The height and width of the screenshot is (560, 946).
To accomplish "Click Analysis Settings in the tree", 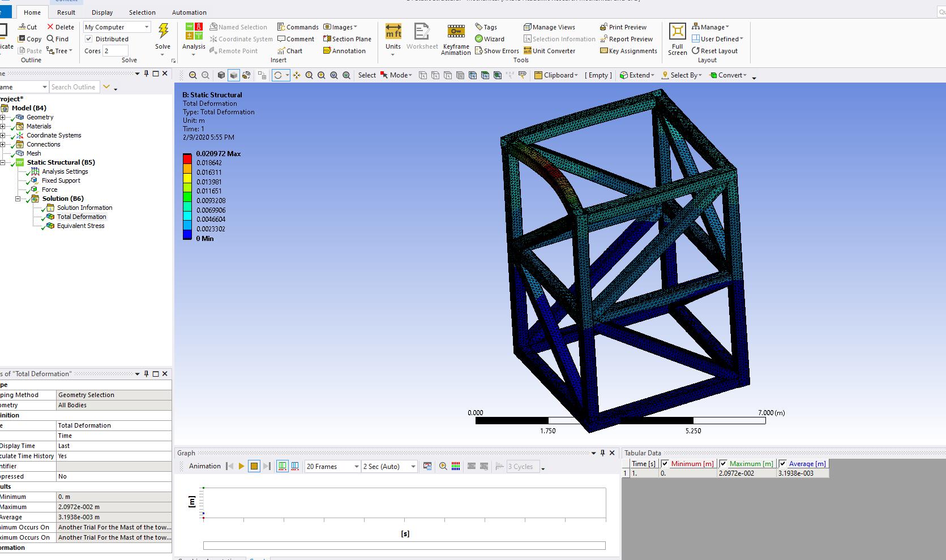I will pyautogui.click(x=65, y=171).
